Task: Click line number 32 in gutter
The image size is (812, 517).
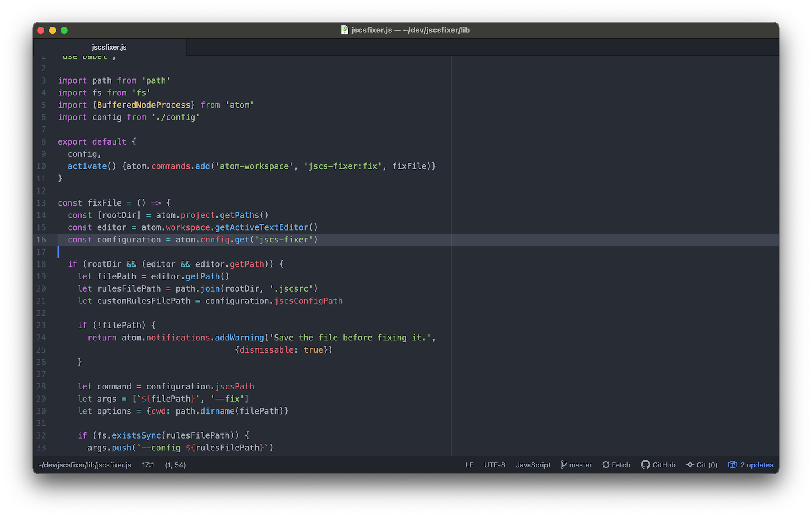Action: pyautogui.click(x=41, y=435)
